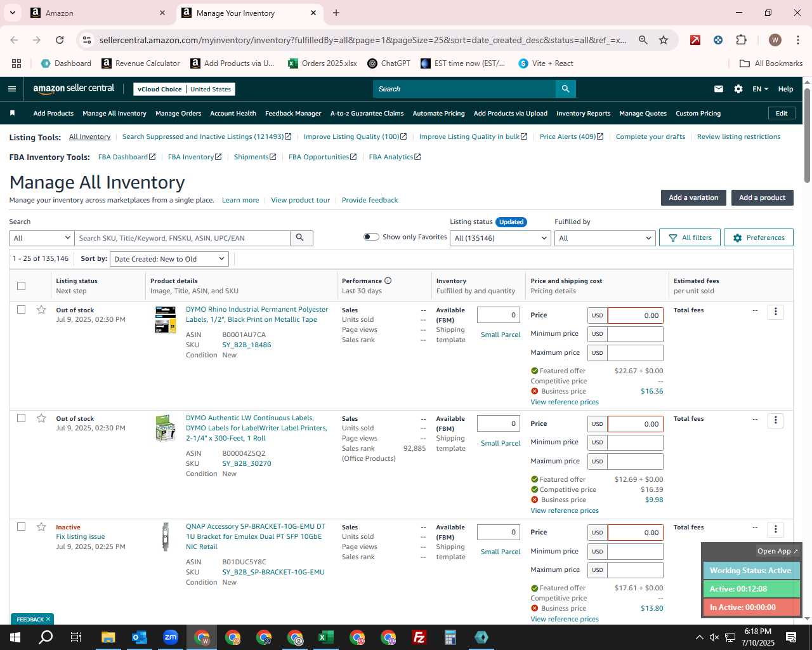Reload the browser page

[x=60, y=40]
